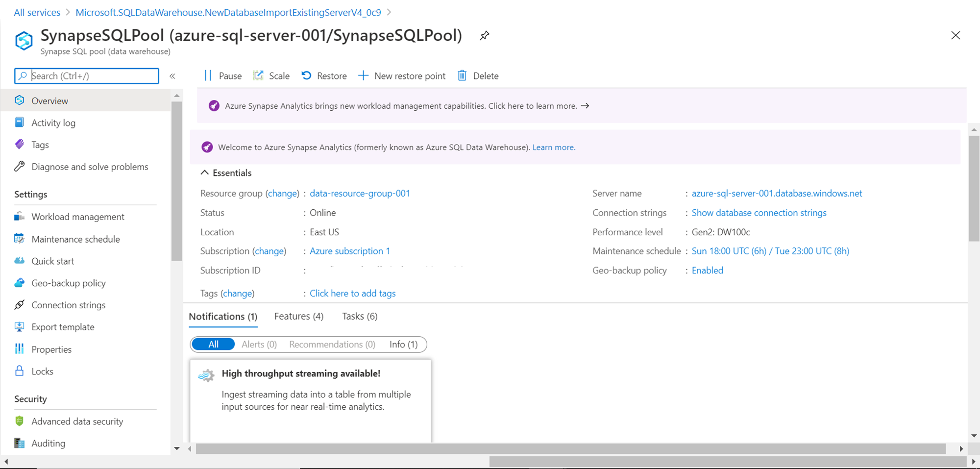Open Workload management in Settings
980x469 pixels.
click(77, 217)
